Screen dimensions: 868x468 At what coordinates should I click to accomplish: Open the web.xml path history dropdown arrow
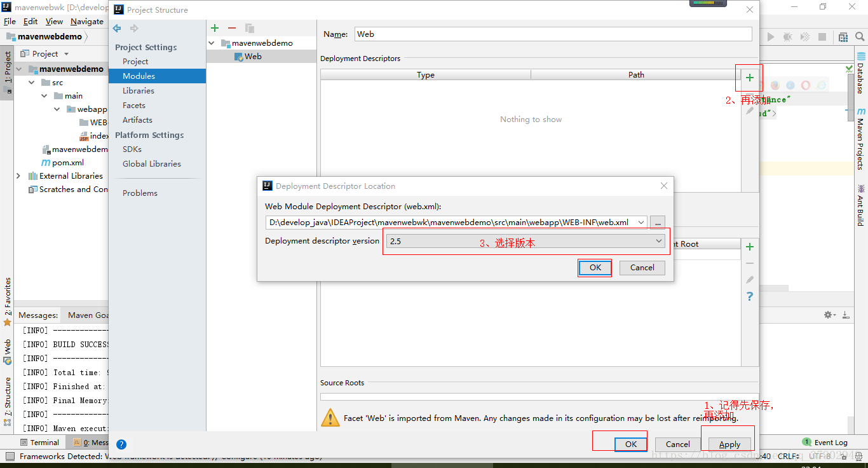point(641,222)
